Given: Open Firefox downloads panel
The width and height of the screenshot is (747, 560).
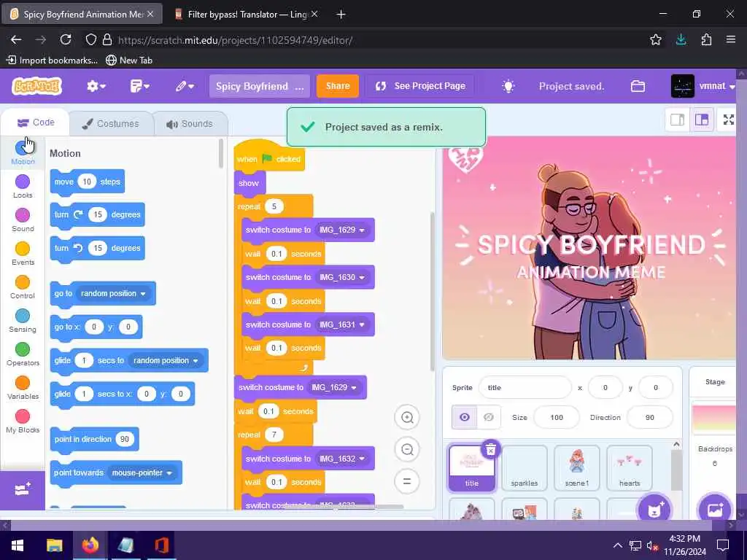Looking at the screenshot, I should click(x=681, y=39).
